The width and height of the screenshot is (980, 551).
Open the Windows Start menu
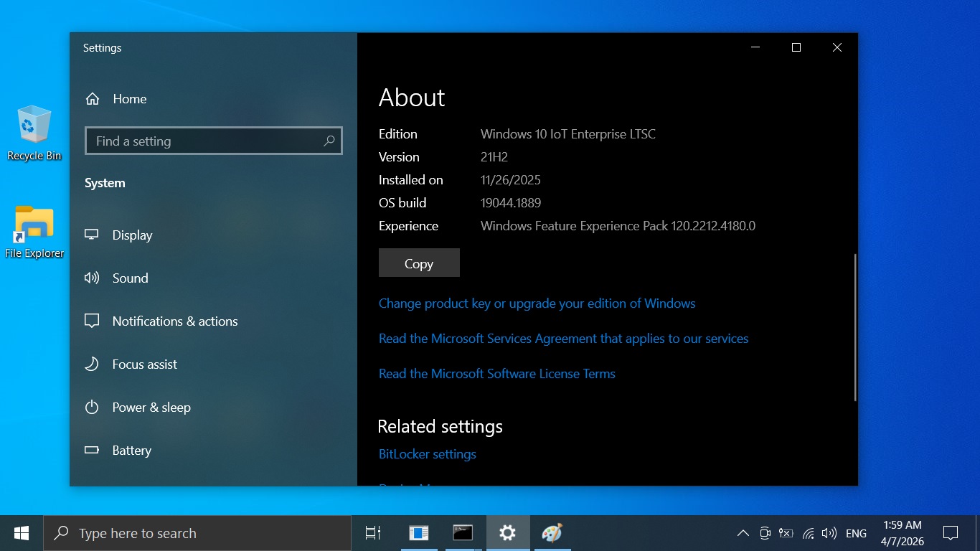[22, 533]
